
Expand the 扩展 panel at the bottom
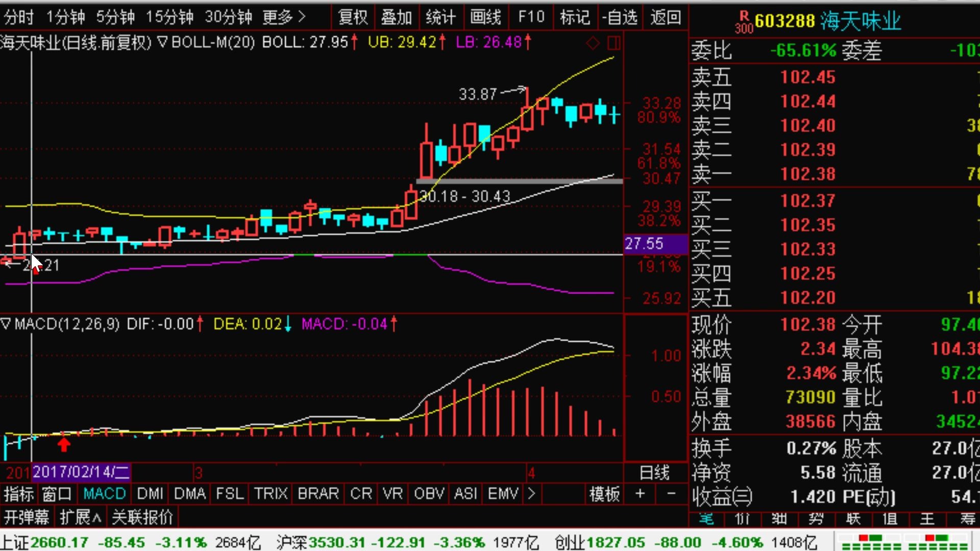(80, 517)
